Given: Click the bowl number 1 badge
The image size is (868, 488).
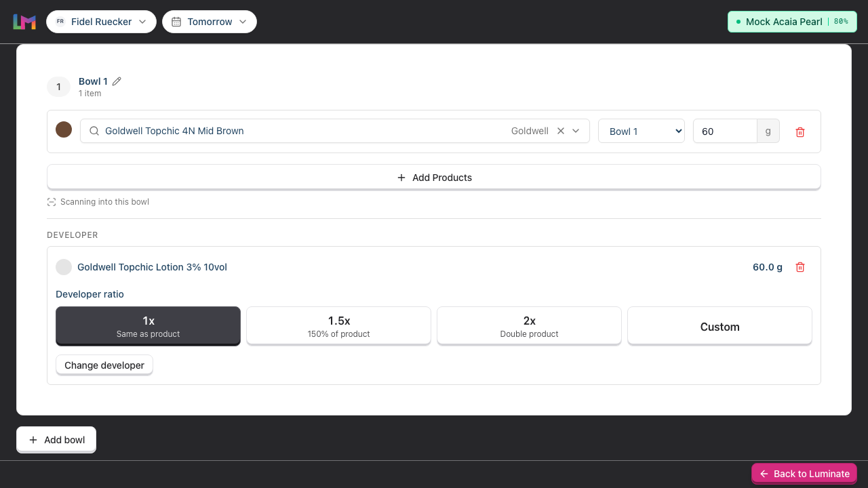Looking at the screenshot, I should (x=58, y=87).
